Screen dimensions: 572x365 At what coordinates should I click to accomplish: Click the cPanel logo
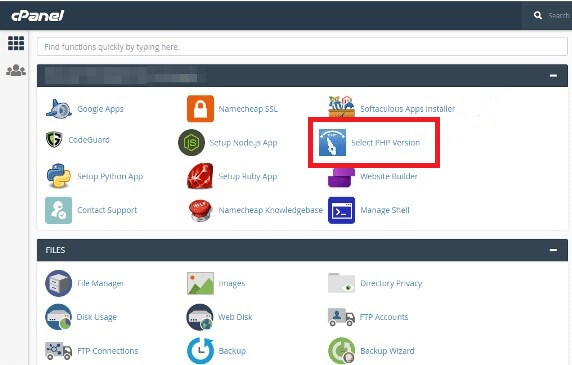tap(38, 16)
